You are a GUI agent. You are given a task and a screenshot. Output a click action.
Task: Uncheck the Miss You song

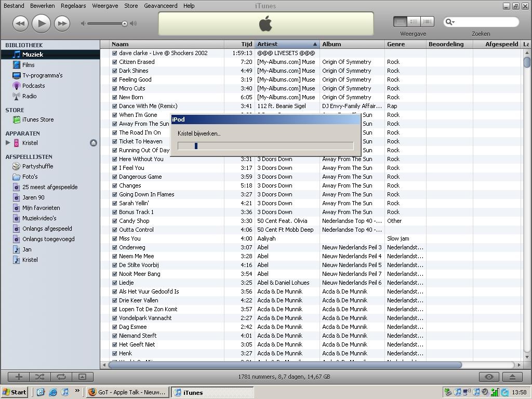tap(115, 238)
